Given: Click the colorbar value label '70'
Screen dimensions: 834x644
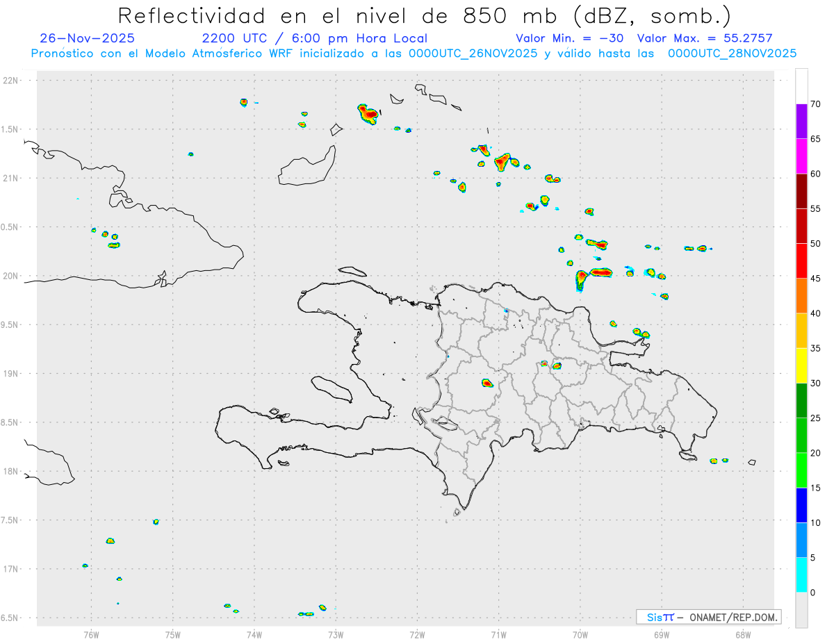Looking at the screenshot, I should click(815, 104).
